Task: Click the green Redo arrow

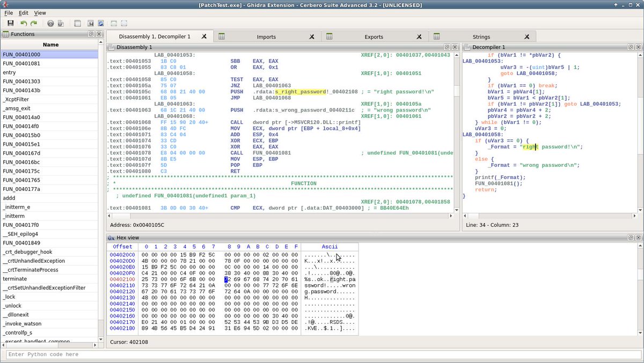Action: tap(34, 24)
